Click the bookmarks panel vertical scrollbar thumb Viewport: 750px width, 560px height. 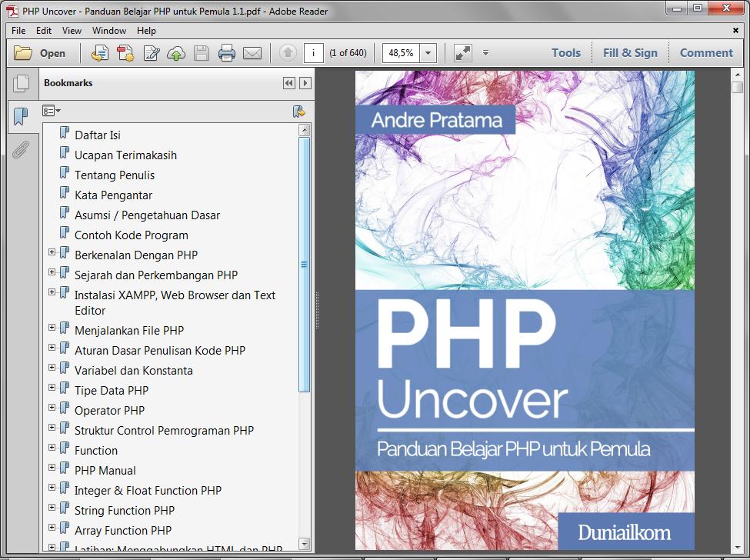click(x=304, y=265)
